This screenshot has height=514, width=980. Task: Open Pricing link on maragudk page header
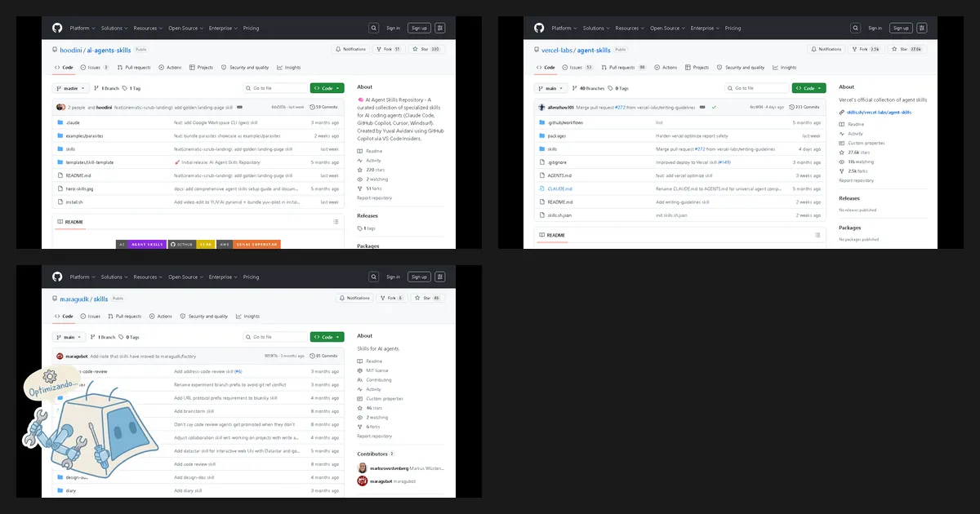[x=251, y=277]
